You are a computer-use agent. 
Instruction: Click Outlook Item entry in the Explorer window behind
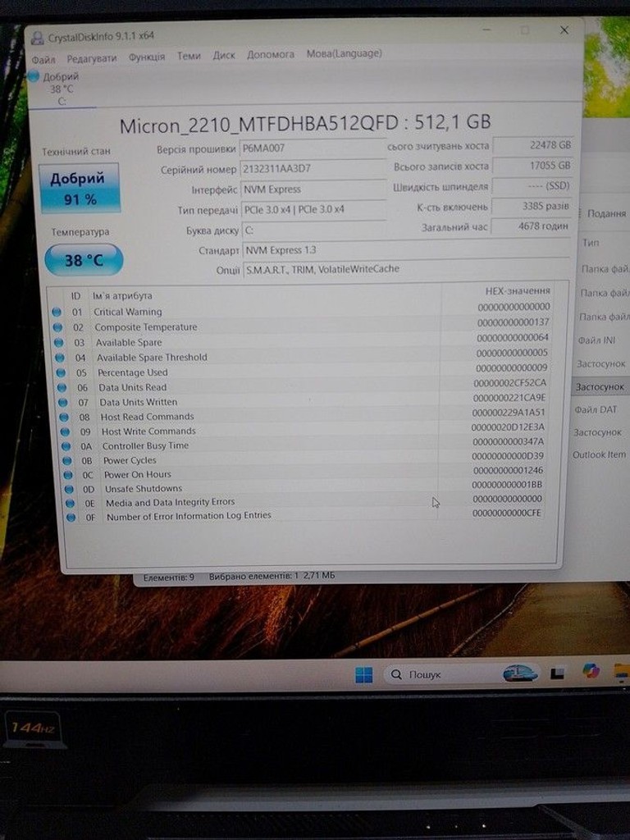coord(599,454)
